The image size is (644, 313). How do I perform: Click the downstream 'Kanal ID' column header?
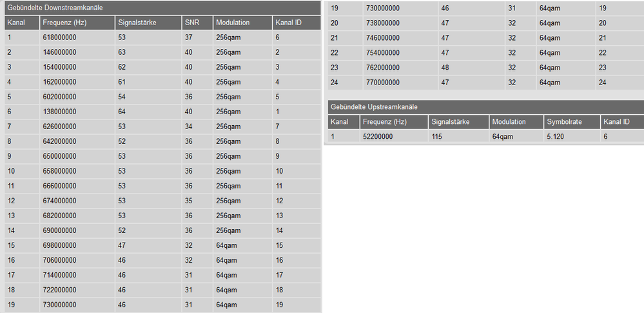tap(289, 23)
